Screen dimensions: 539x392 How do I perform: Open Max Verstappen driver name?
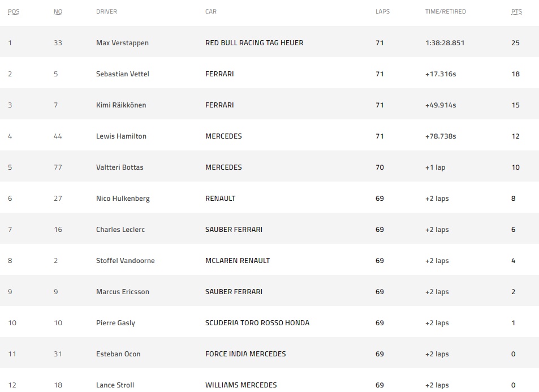click(122, 43)
